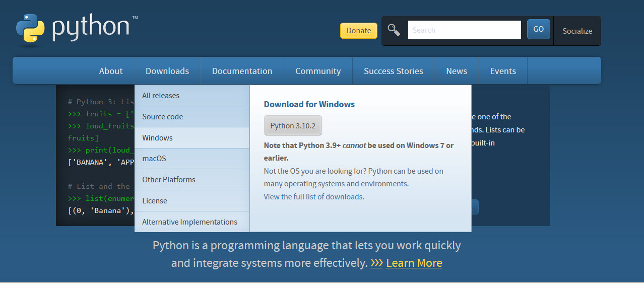644x288 pixels.
Task: Open View the full list of downloads link
Action: click(x=314, y=197)
